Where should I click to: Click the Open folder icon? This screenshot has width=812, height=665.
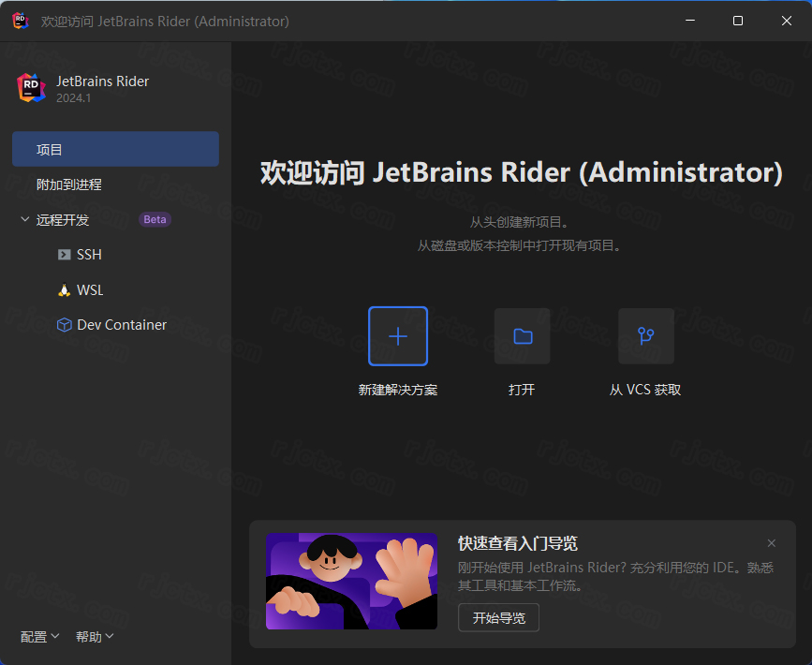522,336
